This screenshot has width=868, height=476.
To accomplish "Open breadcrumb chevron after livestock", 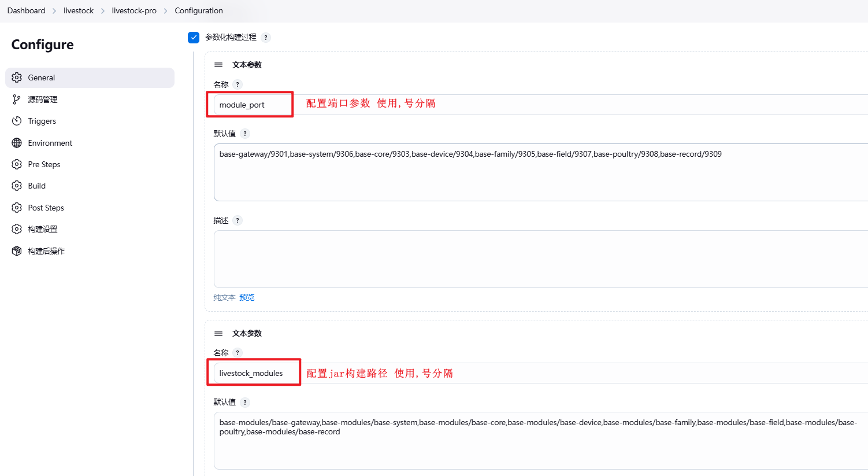I will point(103,11).
